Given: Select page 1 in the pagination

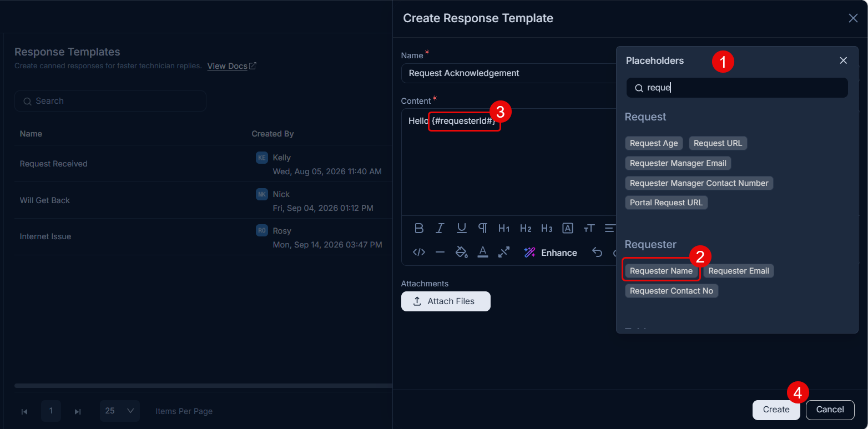Looking at the screenshot, I should [x=51, y=411].
